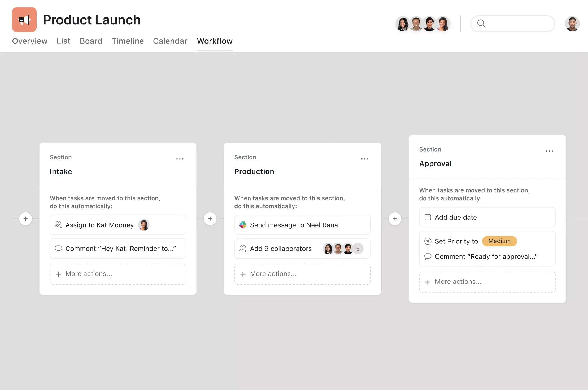Viewport: 588px width, 390px height.
Task: Expand more actions in Production section
Action: point(302,273)
